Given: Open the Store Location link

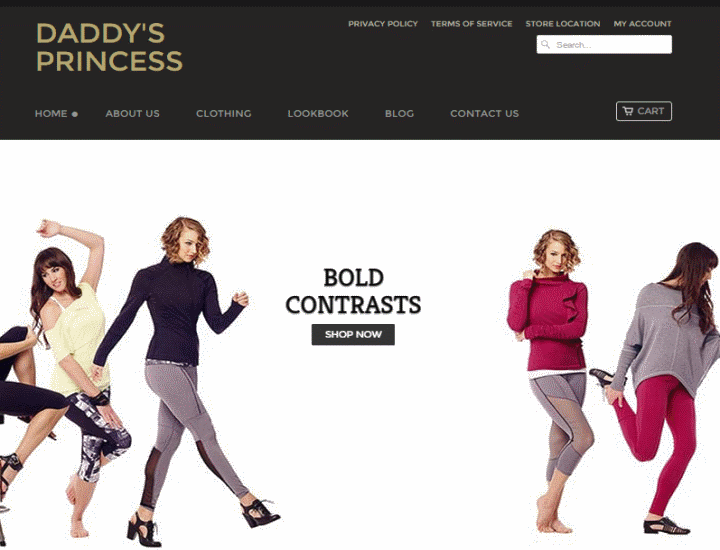Looking at the screenshot, I should pyautogui.click(x=562, y=24).
